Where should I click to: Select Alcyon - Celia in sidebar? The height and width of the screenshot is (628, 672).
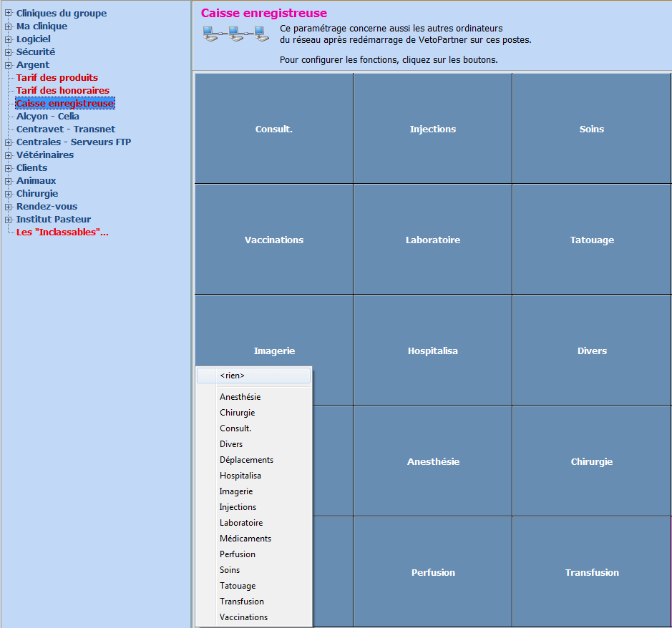[47, 117]
